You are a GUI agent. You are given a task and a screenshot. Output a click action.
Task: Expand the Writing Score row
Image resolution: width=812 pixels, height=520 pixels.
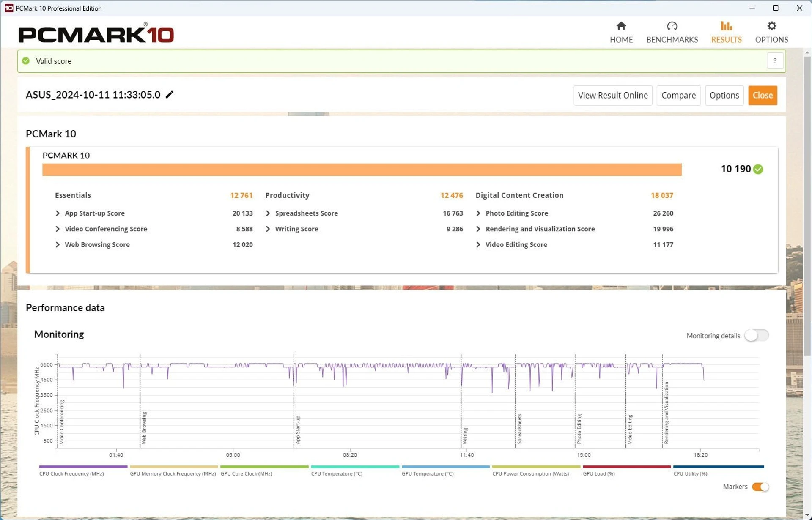[x=268, y=229]
